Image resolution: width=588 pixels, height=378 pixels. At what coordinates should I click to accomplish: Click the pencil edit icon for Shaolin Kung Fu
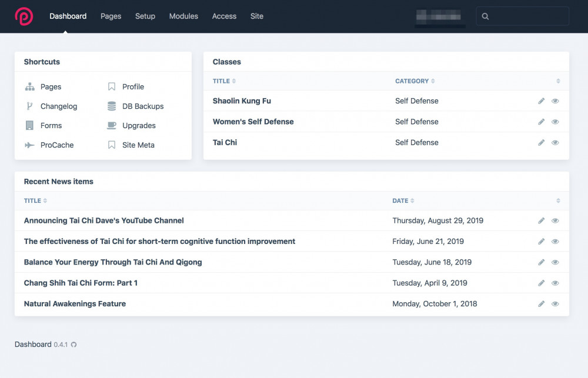(x=542, y=101)
